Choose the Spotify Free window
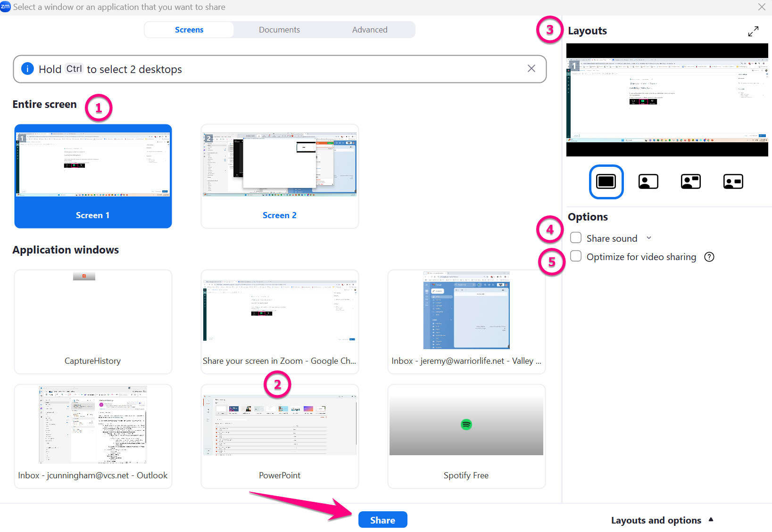 466,436
